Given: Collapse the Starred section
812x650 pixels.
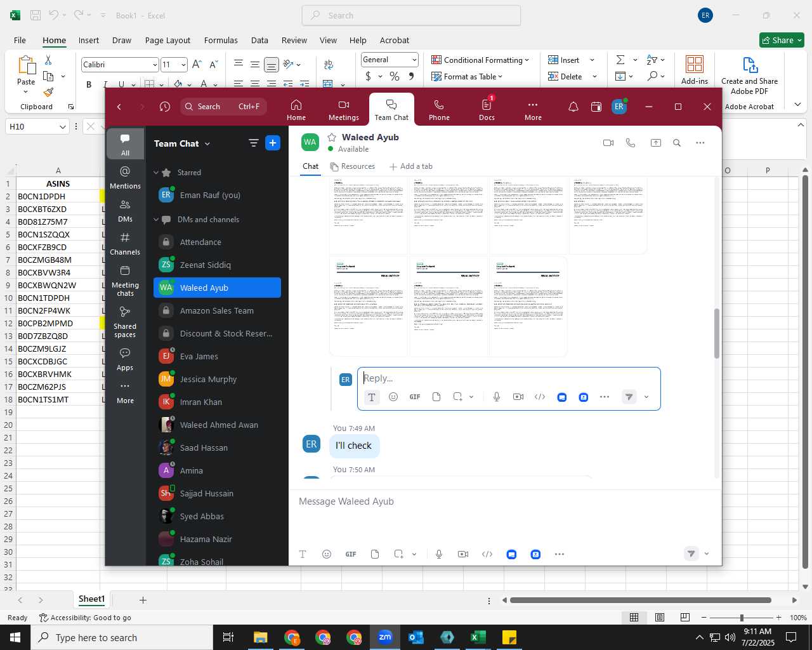Looking at the screenshot, I should pyautogui.click(x=156, y=173).
